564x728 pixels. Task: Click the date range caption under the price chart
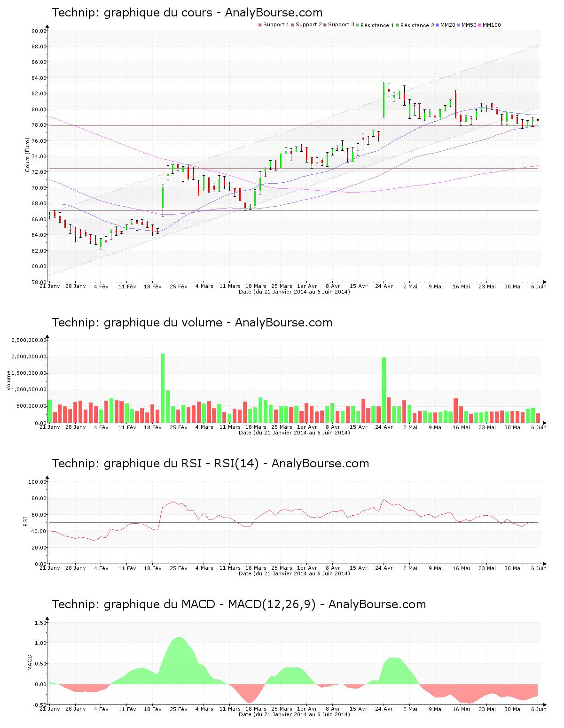click(x=294, y=292)
